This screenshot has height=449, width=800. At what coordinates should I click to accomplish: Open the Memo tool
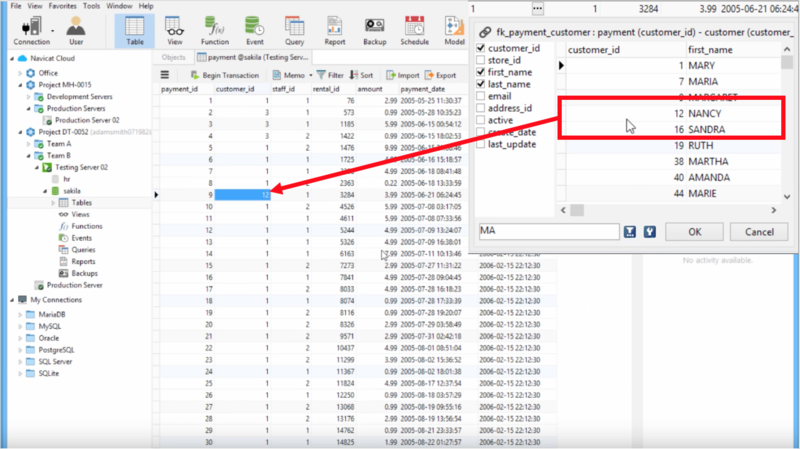[x=289, y=75]
